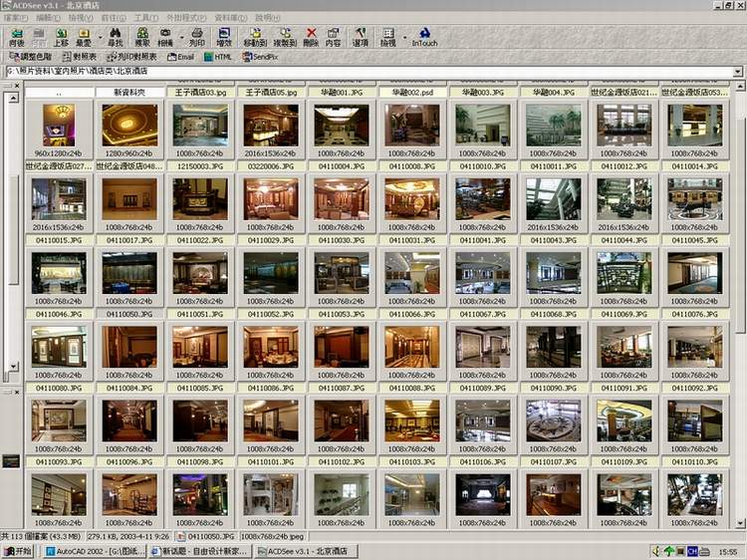
Task: Switch to 新話題 browser taskbar button
Action: pyautogui.click(x=200, y=551)
